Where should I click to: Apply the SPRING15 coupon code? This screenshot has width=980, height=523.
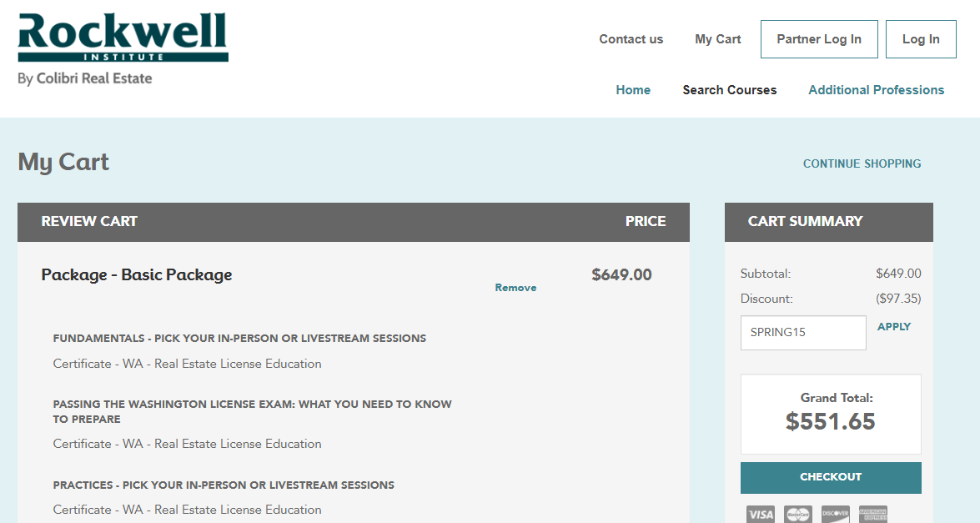(x=893, y=326)
